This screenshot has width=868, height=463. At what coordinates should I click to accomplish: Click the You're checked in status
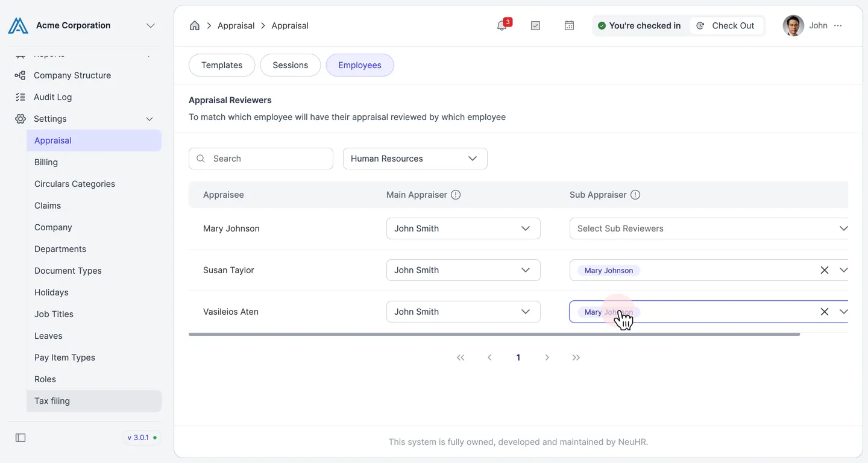point(639,25)
